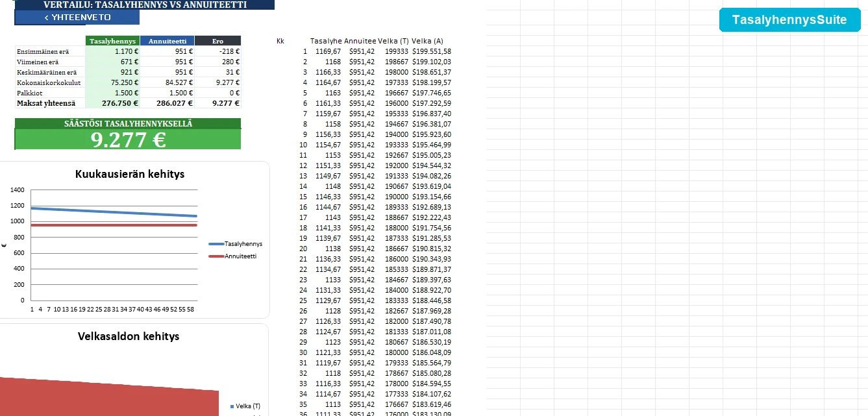The height and width of the screenshot is (416, 868).
Task: Select the SÄÄSTÖSI TASALYHENNYKSELLÄ banner
Action: tap(128, 123)
